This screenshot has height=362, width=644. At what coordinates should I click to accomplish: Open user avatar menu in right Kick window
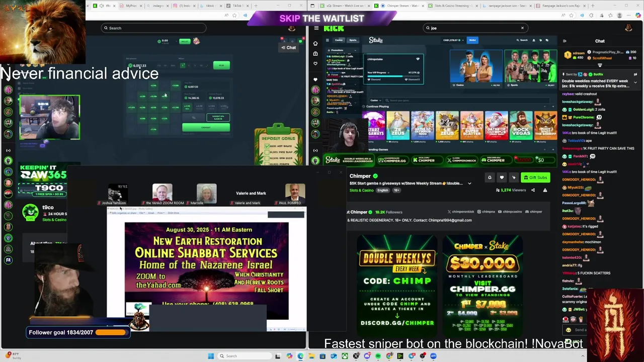click(628, 28)
